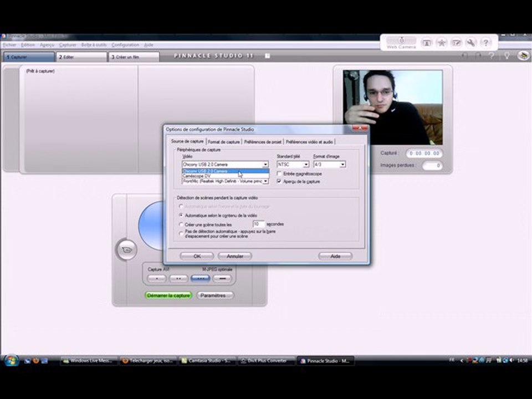Click the question mark icon in overlay toolbar
532x399 pixels.
[486, 43]
